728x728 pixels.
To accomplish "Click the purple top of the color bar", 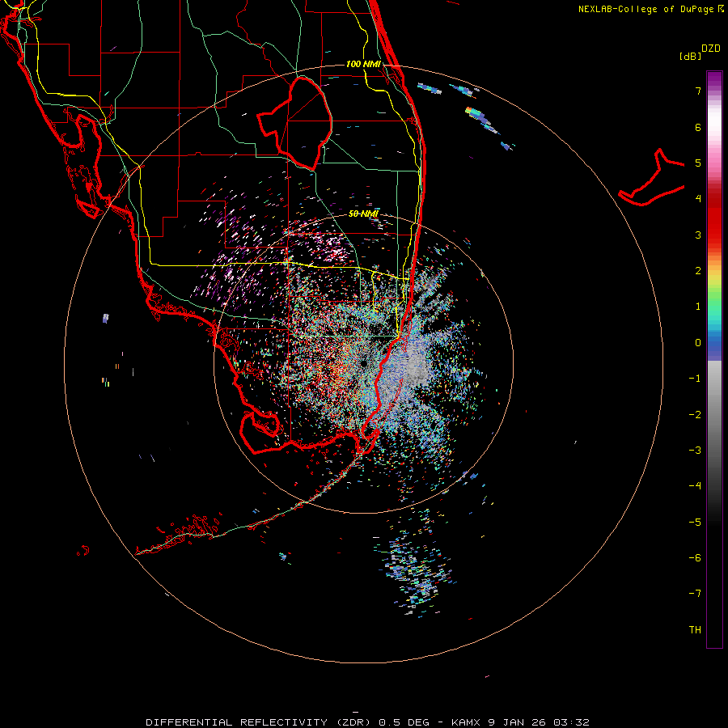I will pyautogui.click(x=714, y=80).
